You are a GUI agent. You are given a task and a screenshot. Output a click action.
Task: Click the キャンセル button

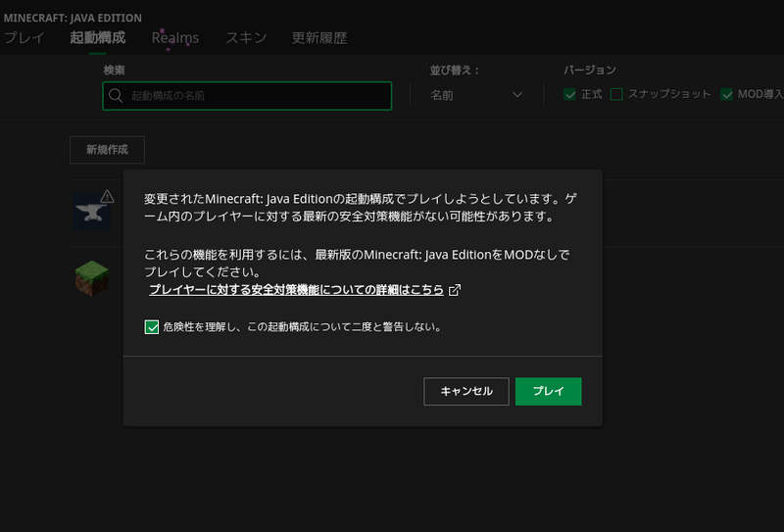(466, 391)
